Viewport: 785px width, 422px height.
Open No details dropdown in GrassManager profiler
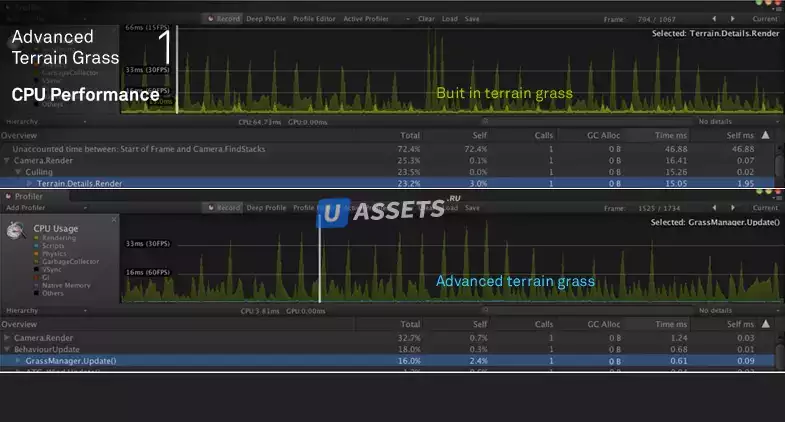click(x=738, y=310)
